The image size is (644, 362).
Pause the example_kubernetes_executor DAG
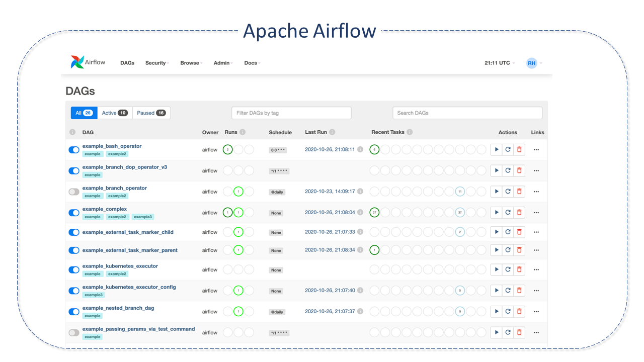[74, 270]
